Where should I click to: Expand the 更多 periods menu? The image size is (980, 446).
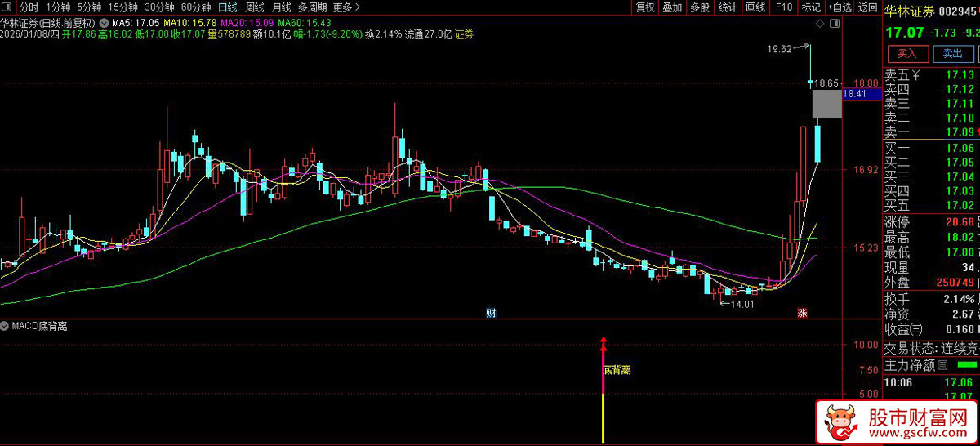coord(347,7)
